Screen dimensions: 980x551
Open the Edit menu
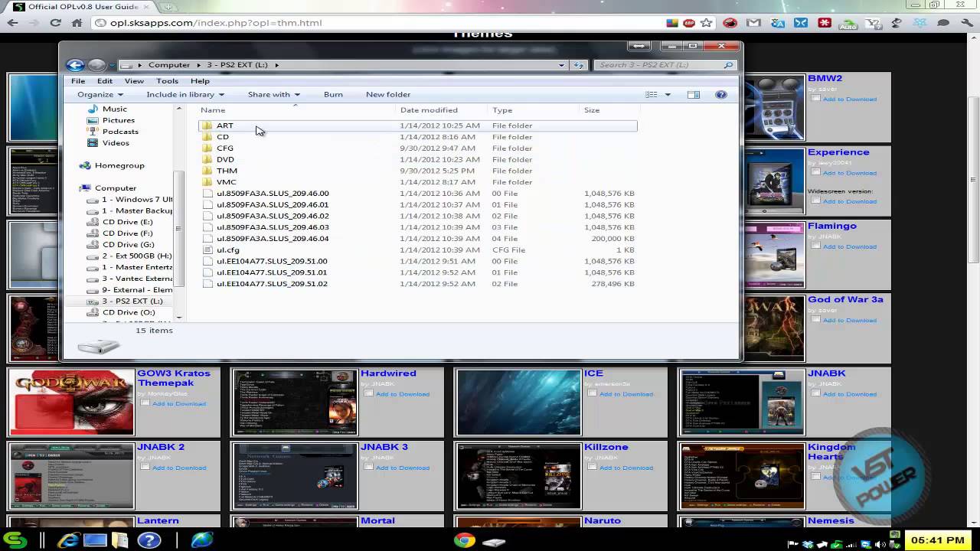click(x=105, y=80)
